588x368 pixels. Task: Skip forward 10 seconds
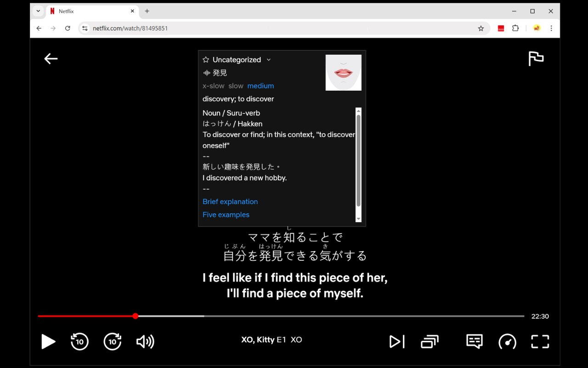pos(113,341)
